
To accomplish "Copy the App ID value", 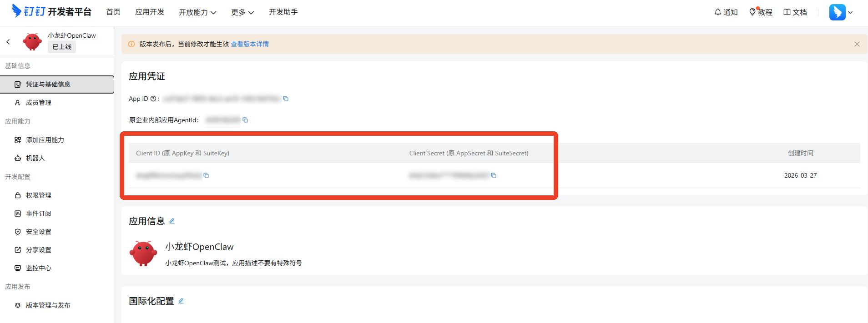I will pos(286,99).
